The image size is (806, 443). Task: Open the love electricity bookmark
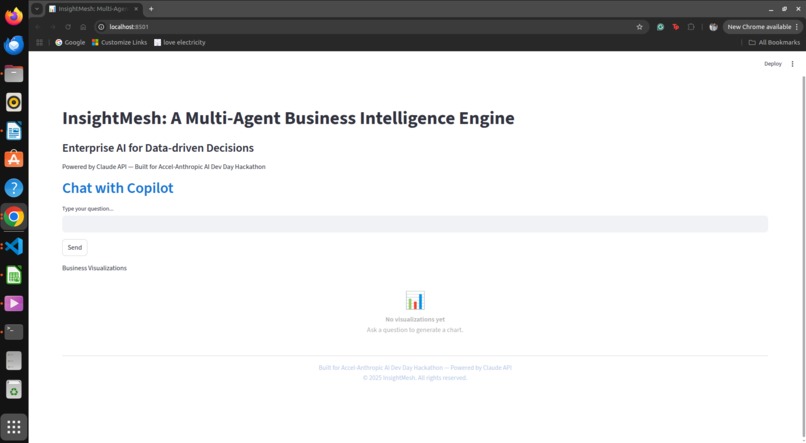click(x=179, y=43)
